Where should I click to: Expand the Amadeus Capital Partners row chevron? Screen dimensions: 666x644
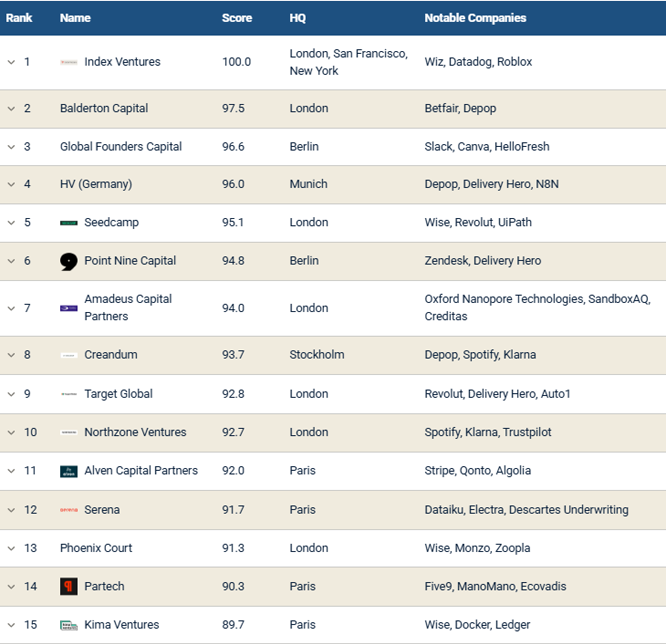(x=11, y=308)
